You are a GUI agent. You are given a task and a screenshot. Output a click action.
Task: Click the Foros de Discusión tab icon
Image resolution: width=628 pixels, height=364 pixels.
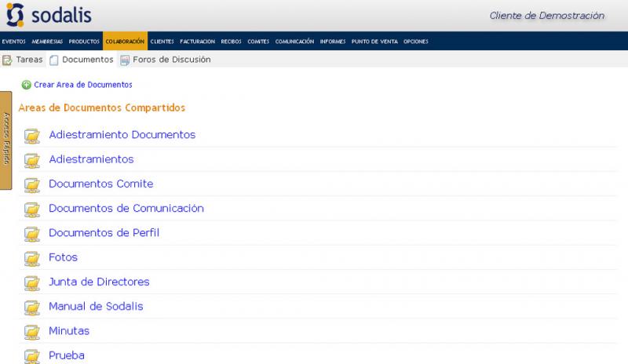click(x=125, y=60)
